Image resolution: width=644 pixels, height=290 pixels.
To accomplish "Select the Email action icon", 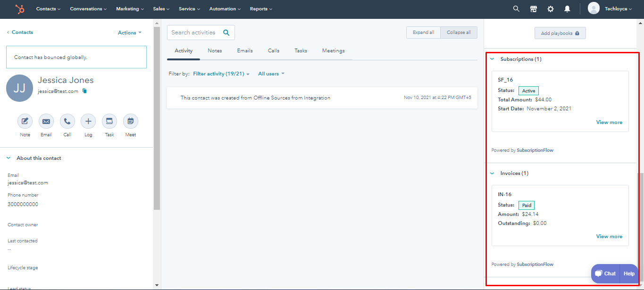I will [x=46, y=121].
